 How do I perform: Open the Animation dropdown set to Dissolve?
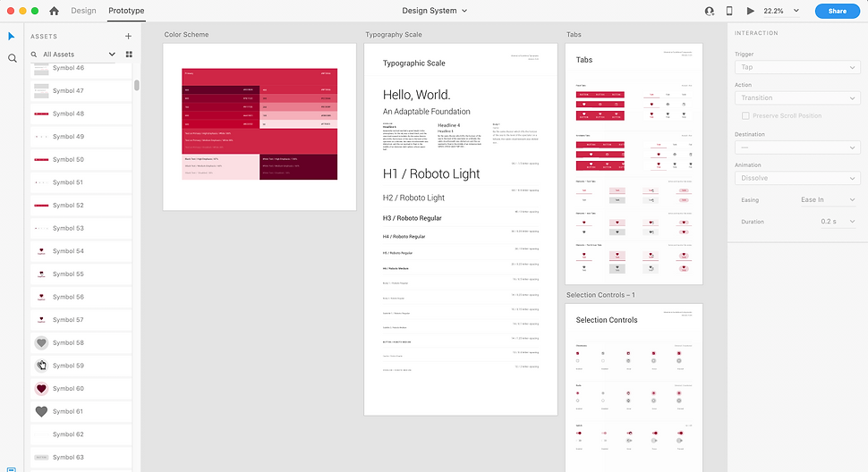797,178
